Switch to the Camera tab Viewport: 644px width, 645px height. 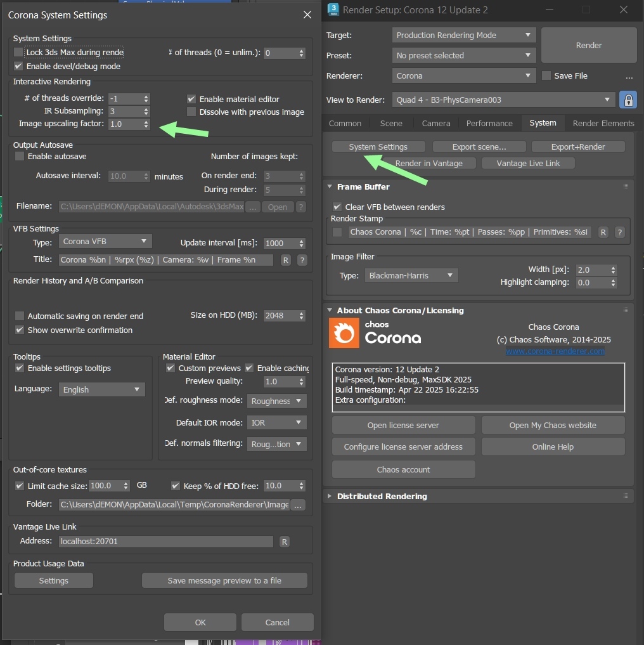[436, 124]
